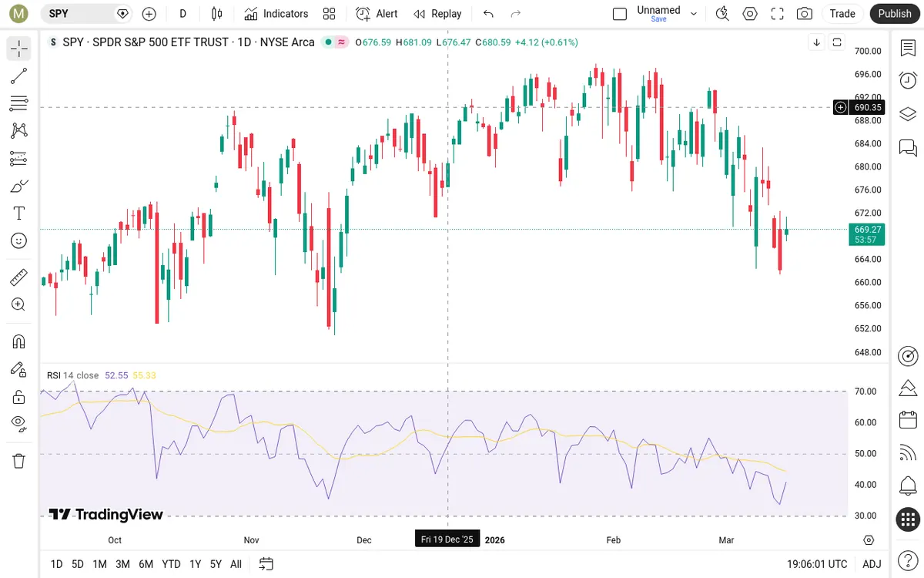This screenshot has width=924, height=578.
Task: Open the user profile M avatar
Action: coord(19,13)
